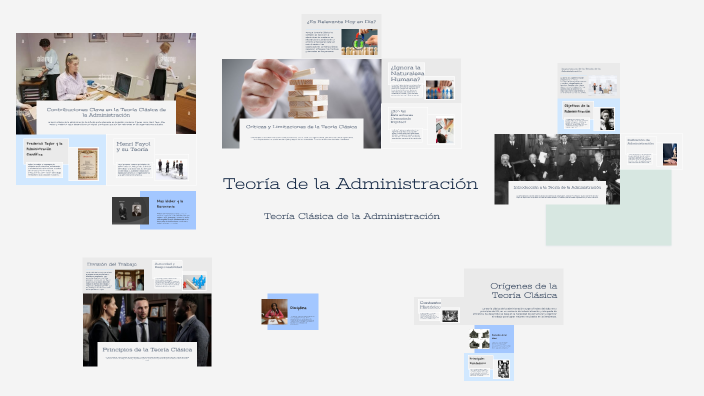Open the 'Objetivos de la Administración' slide
704x396 pixels.
point(589,116)
